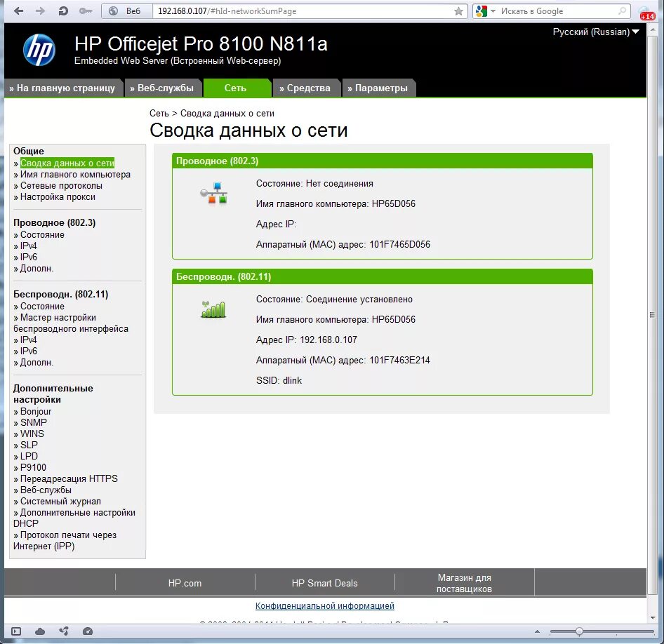Focus the address bar showing 192.168.0.107

pos(303,11)
